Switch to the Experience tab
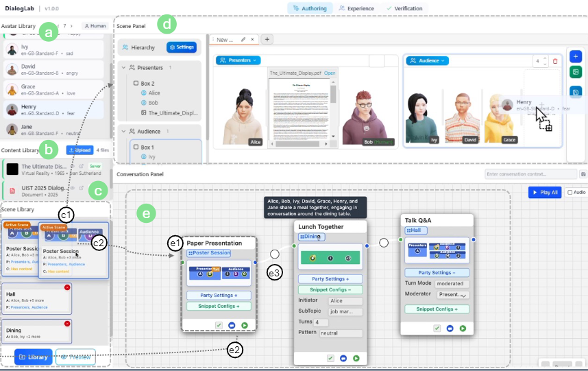 point(355,8)
